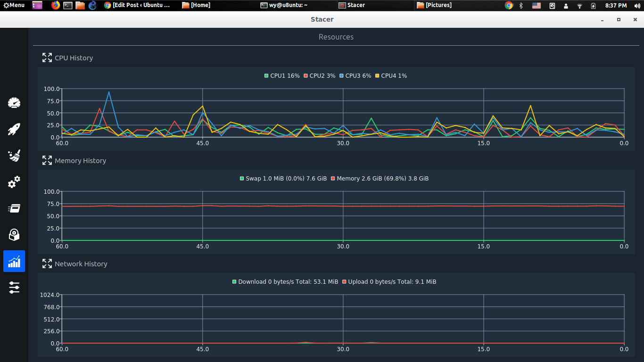Open Settings sliders icon in sidebar
The height and width of the screenshot is (362, 644).
click(14, 288)
